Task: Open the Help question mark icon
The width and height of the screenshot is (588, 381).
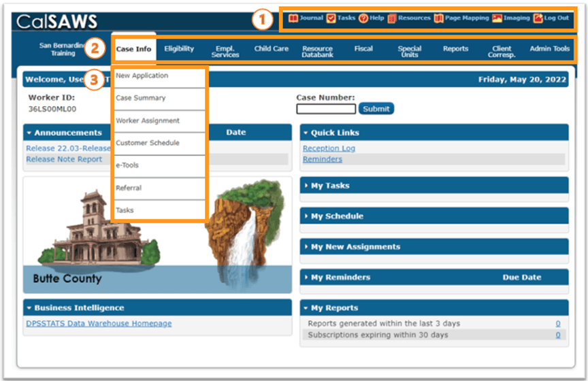Action: click(x=363, y=18)
